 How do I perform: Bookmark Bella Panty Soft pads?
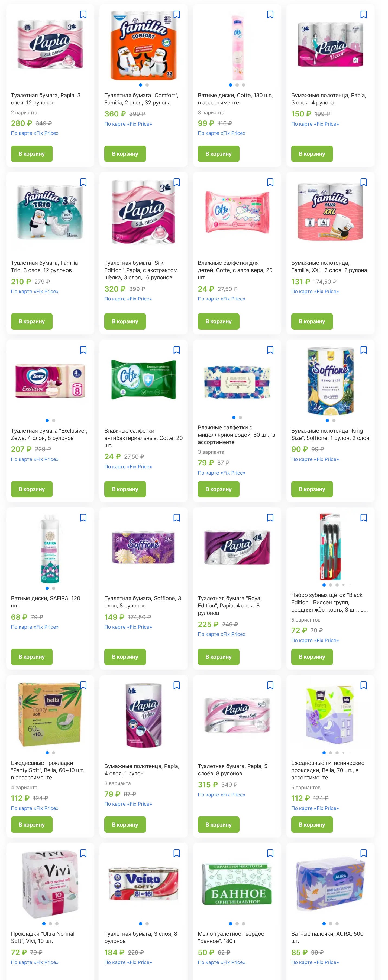coord(83,685)
